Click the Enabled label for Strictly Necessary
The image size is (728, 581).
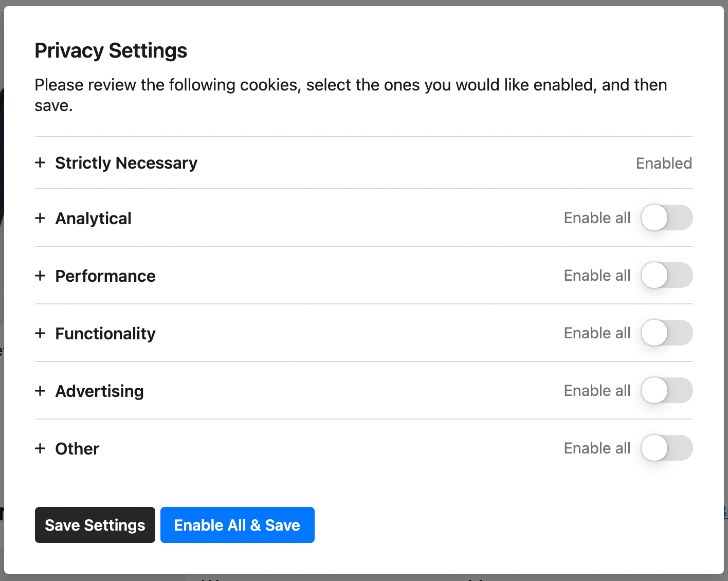click(x=664, y=163)
